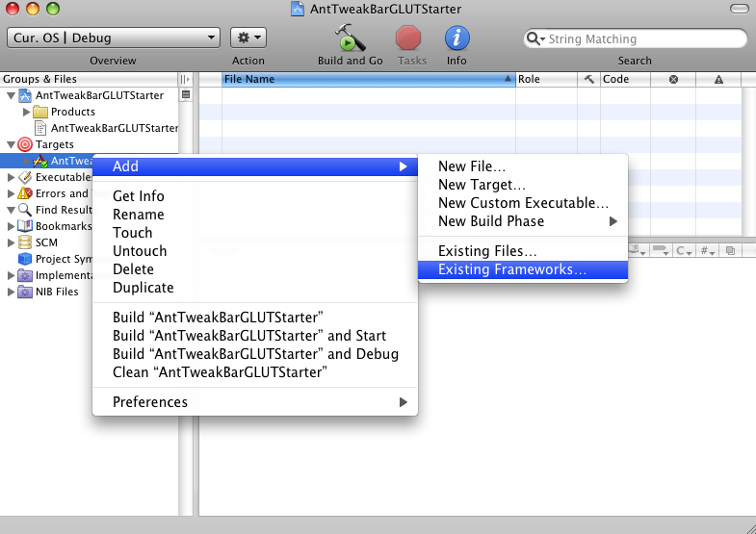Click the Project Symbols blue cube icon
This screenshot has height=534, width=756.
click(25, 259)
